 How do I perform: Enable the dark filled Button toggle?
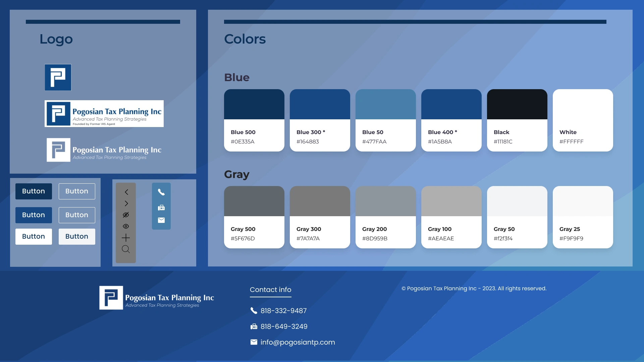pyautogui.click(x=33, y=191)
